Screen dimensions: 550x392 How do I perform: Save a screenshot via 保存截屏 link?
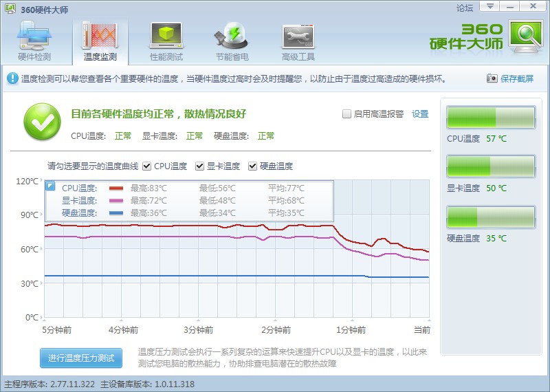[x=517, y=78]
